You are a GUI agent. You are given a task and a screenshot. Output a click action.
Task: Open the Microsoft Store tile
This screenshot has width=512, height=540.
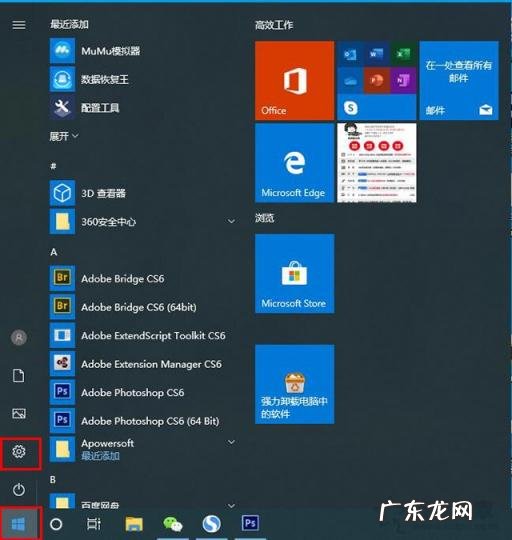294,273
